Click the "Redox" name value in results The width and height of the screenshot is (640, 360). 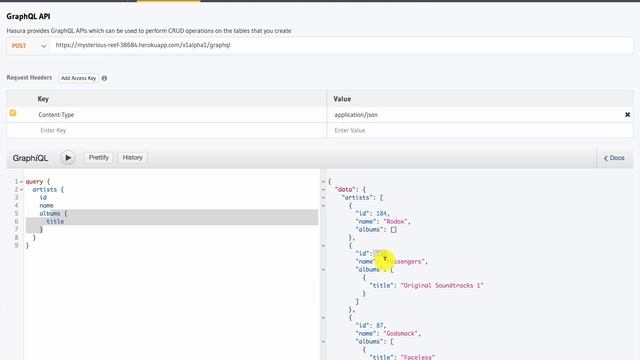(x=396, y=222)
